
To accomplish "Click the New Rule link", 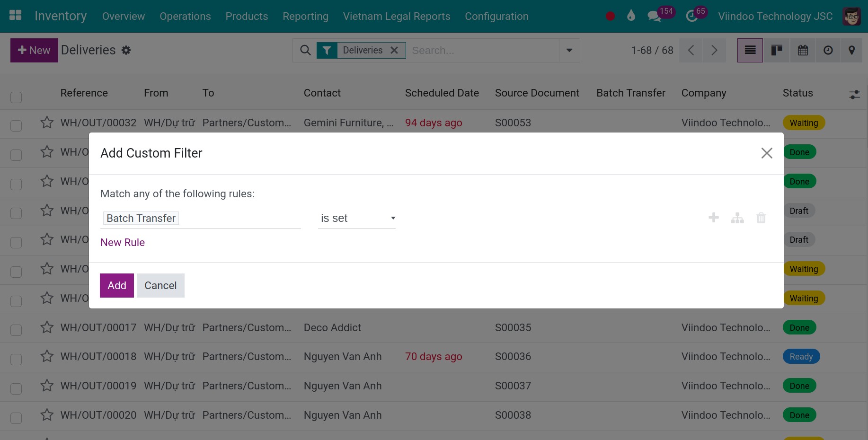I will pyautogui.click(x=123, y=242).
